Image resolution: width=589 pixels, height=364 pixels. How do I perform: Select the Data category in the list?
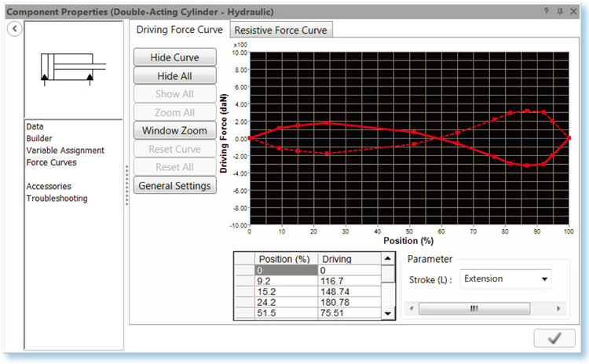[35, 126]
